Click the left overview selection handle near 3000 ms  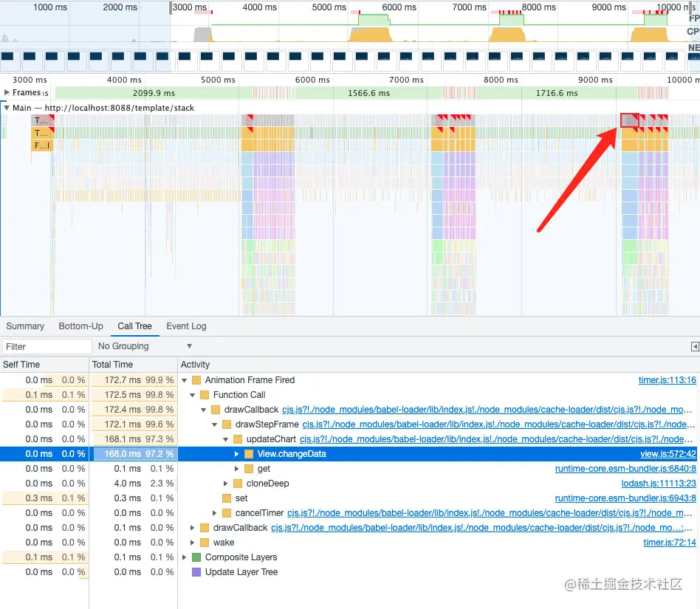coord(171,8)
